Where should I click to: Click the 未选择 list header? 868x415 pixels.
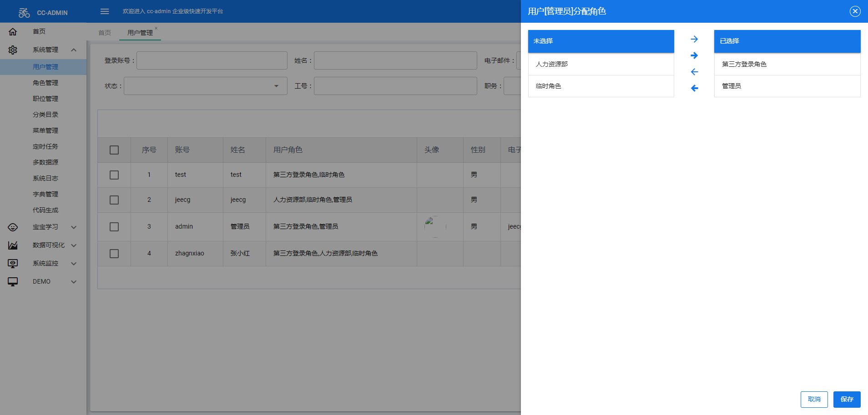pos(601,41)
